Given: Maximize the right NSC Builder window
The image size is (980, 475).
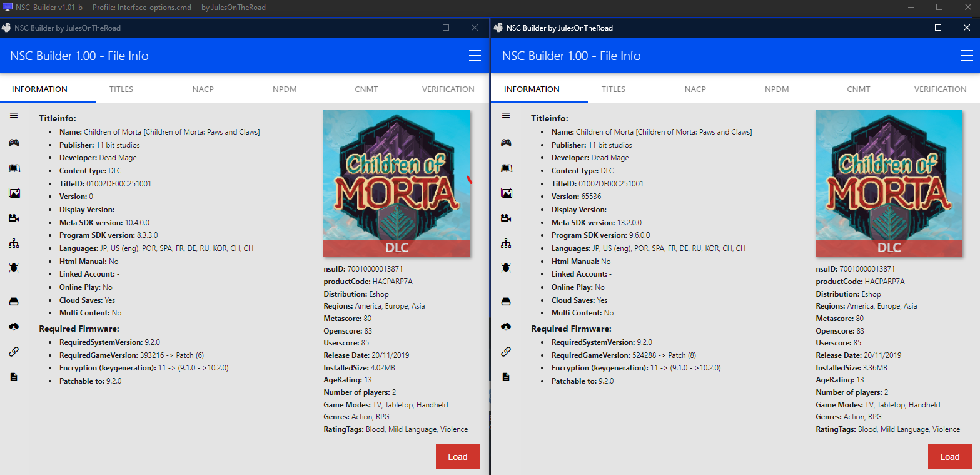Looking at the screenshot, I should pyautogui.click(x=938, y=28).
